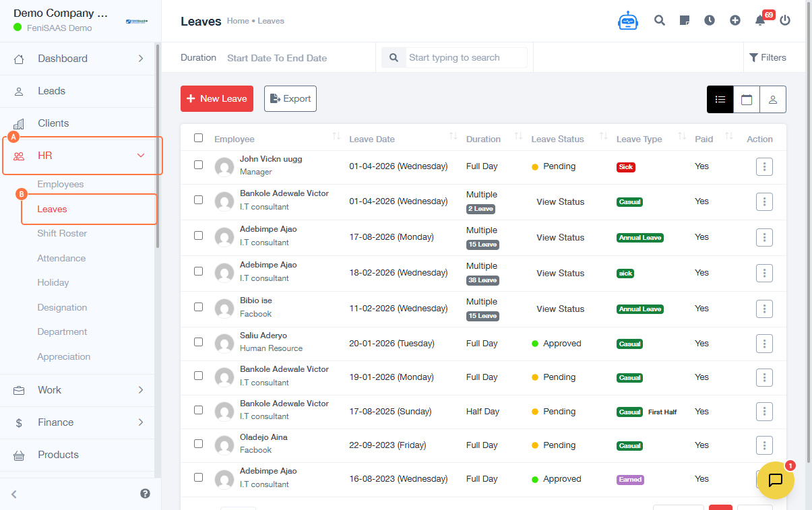Open action menu for Bibio ise row
812x510 pixels.
coord(764,309)
